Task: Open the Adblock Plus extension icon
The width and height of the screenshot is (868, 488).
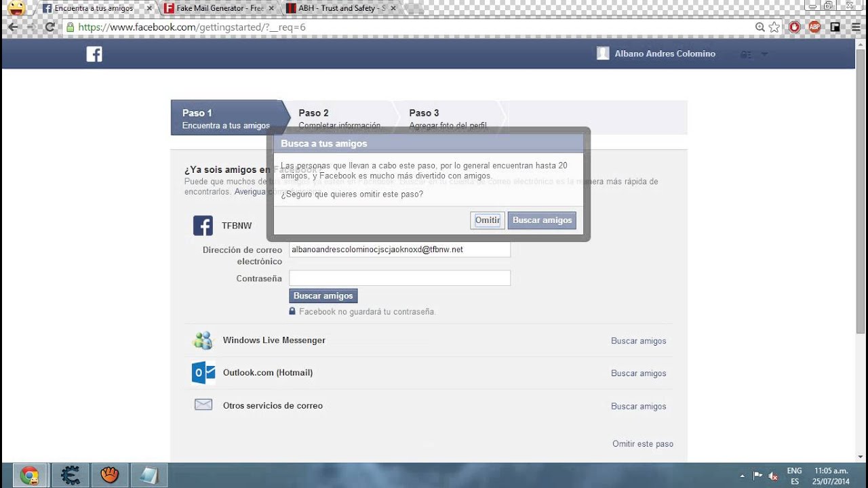Action: click(x=814, y=27)
